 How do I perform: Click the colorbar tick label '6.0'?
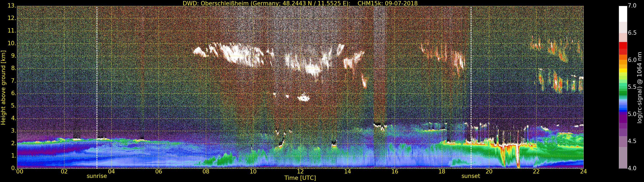click(x=632, y=60)
